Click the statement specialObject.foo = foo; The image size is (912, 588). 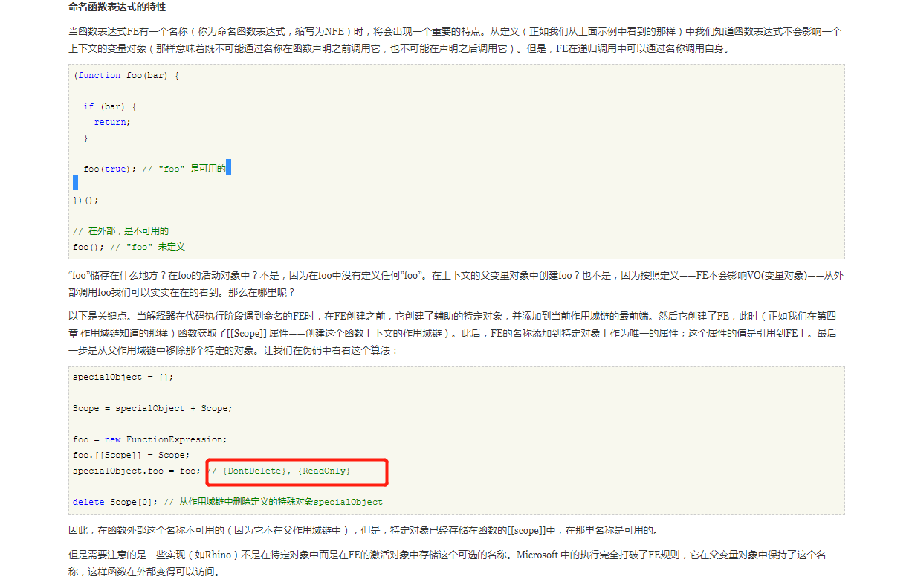137,471
